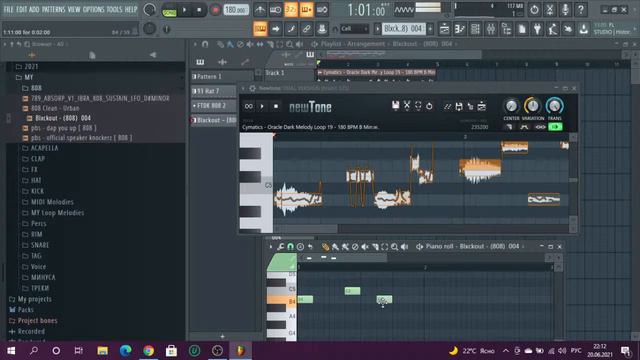Click NewTone scissors slice icon
Image resolution: width=640 pixels, height=360 pixels.
point(407,106)
